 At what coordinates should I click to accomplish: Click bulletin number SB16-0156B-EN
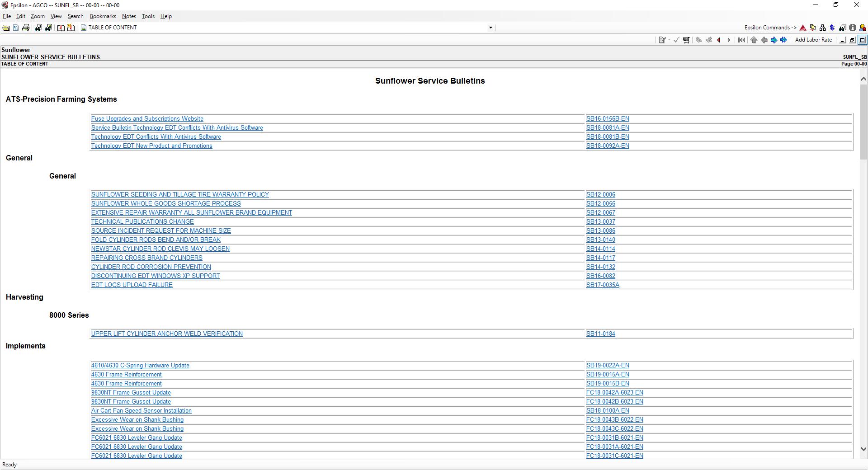[608, 119]
